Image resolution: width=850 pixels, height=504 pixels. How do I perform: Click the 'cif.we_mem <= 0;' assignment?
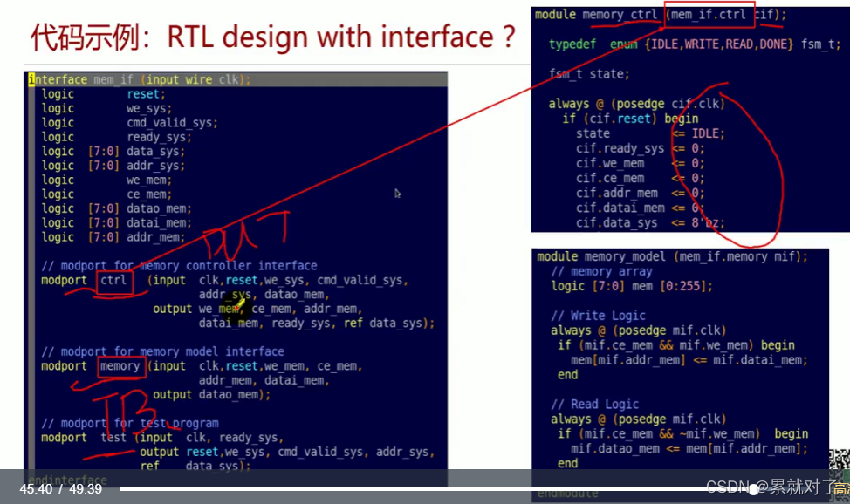(640, 164)
